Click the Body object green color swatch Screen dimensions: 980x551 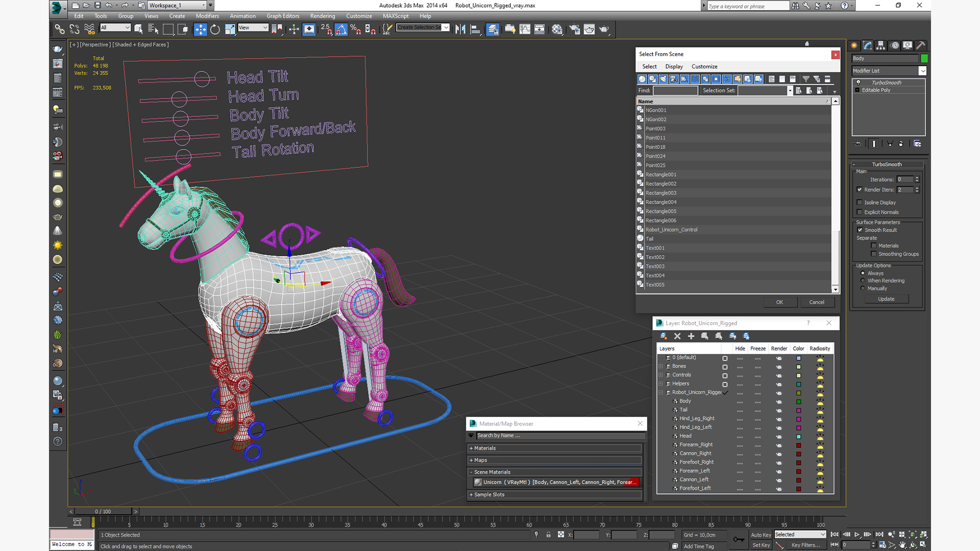coord(924,59)
